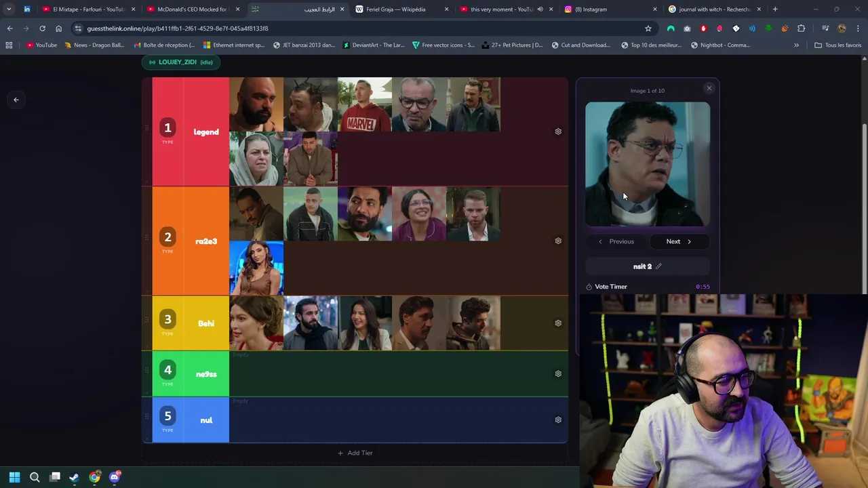Expand the hidden bookmarks overflow chevron
Screen dimensions: 868x488
coord(796,45)
